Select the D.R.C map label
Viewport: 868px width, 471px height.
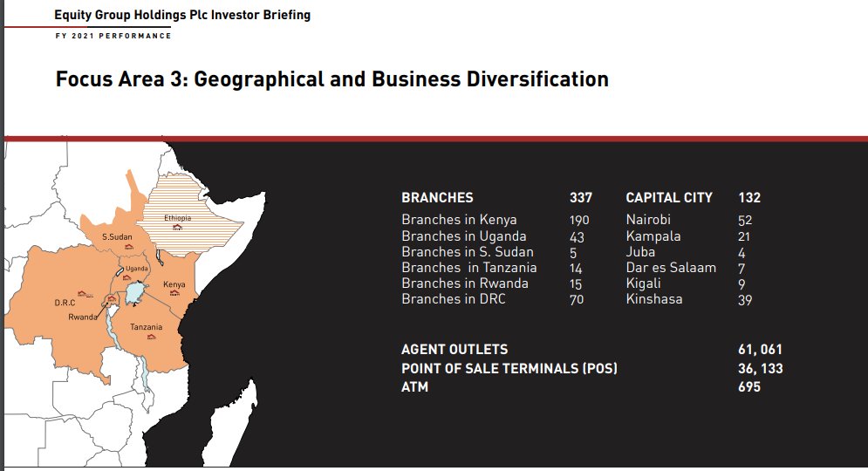click(x=65, y=303)
